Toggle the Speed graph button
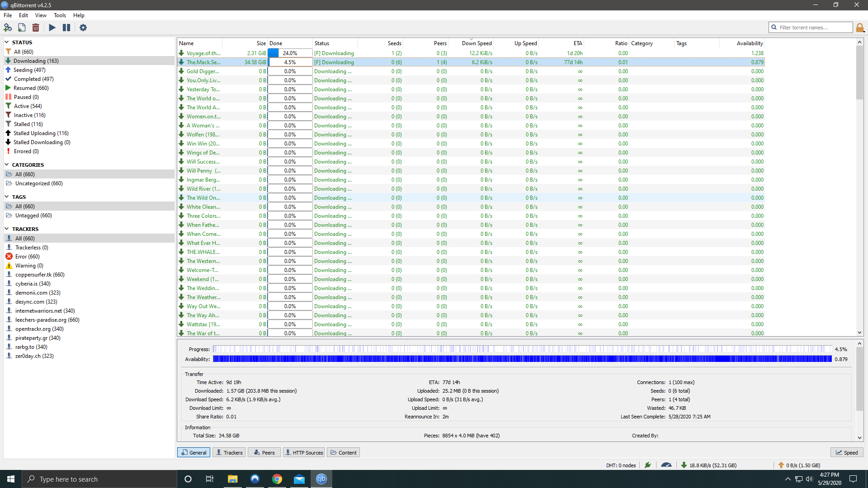The width and height of the screenshot is (868, 488). pyautogui.click(x=847, y=452)
